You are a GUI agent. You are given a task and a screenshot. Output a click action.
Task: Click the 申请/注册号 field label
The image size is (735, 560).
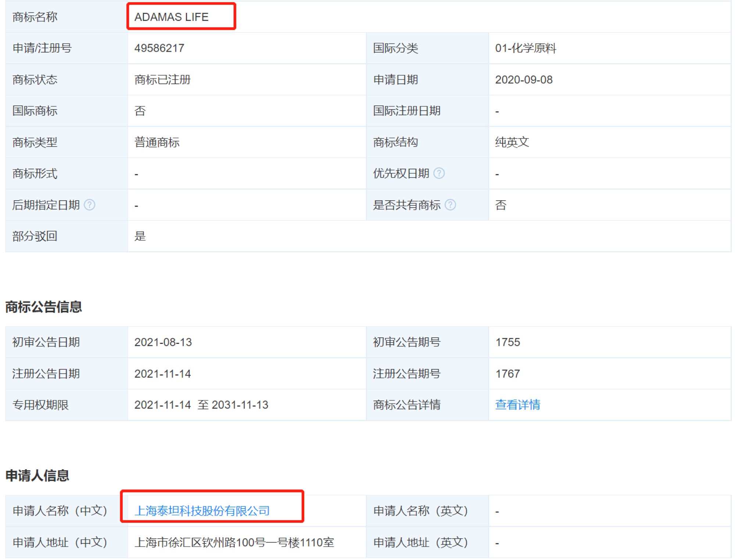tap(42, 48)
